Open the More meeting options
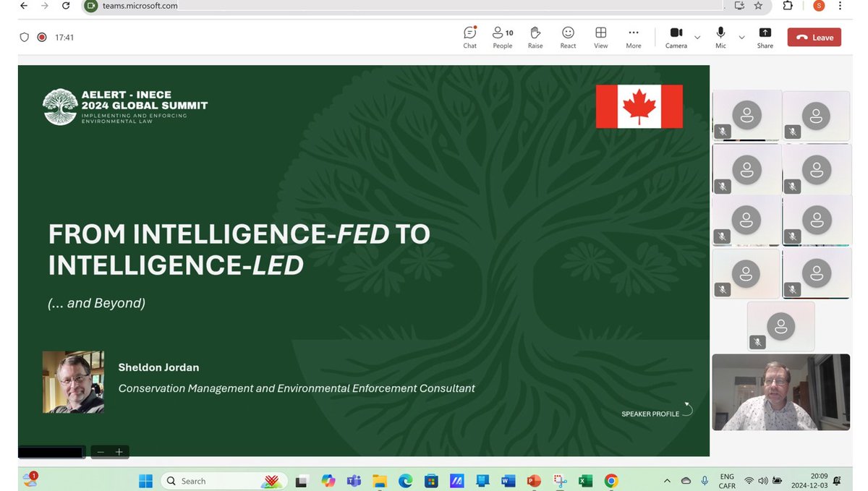Viewport: 868px width, 491px height. click(633, 37)
